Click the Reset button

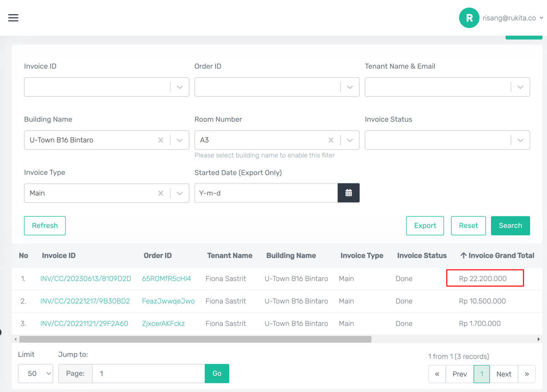pyautogui.click(x=468, y=225)
